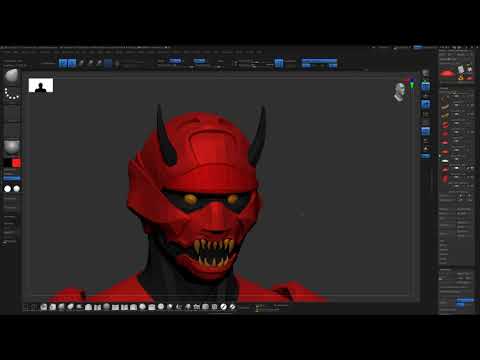Open the dotted stroke type selector
Image resolution: width=480 pixels, height=360 pixels.
[12, 94]
